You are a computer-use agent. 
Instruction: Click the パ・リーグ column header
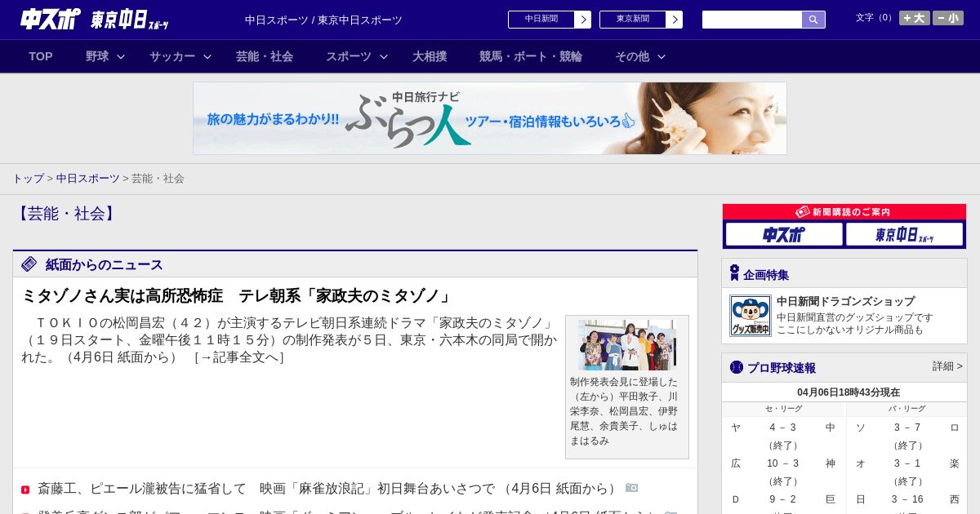(907, 409)
